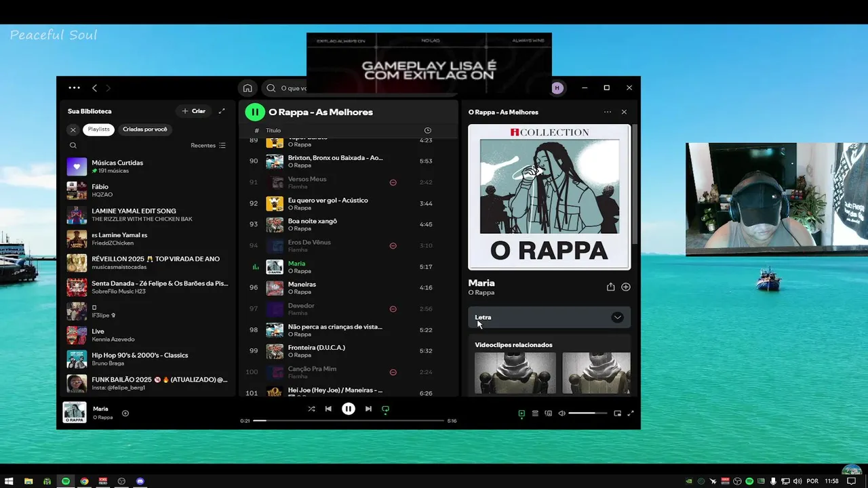The image size is (868, 488).
Task: Skip to the previous track
Action: point(328,409)
